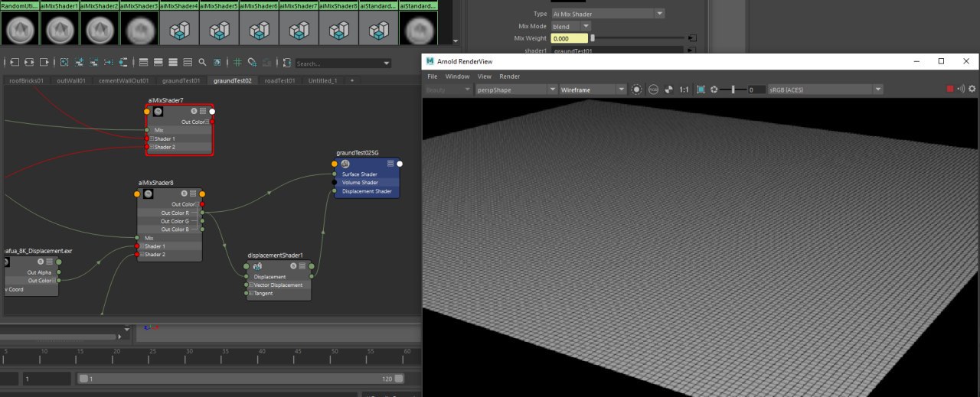Click the sound icon beside the red stop square
This screenshot has height=397, width=980.
pyautogui.click(x=961, y=89)
